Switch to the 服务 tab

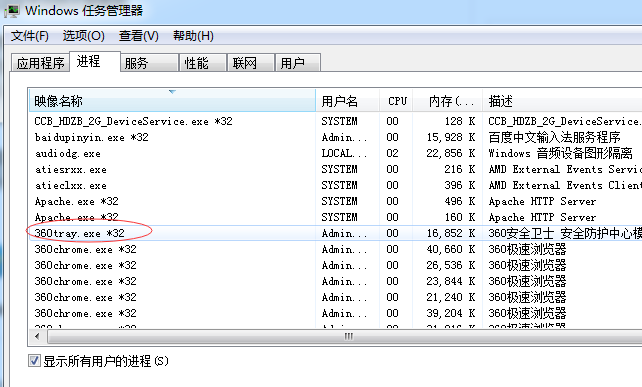[149, 63]
